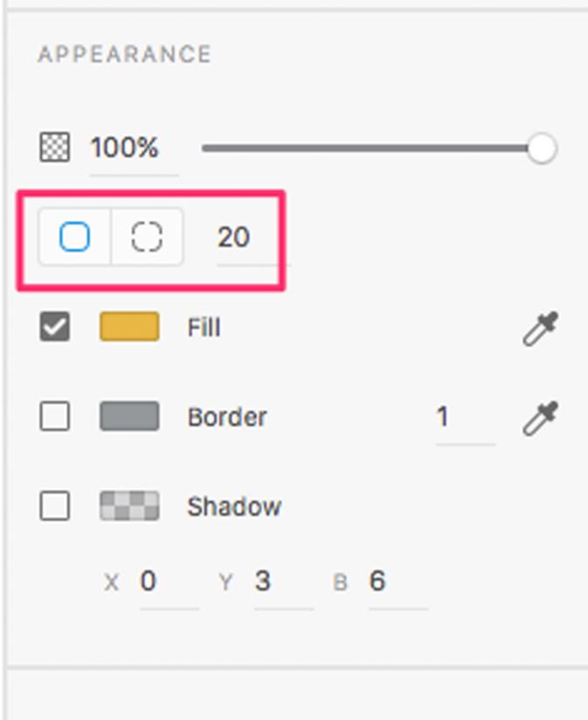Open the Fill color picker swatch
The height and width of the screenshot is (720, 588).
pos(129,327)
